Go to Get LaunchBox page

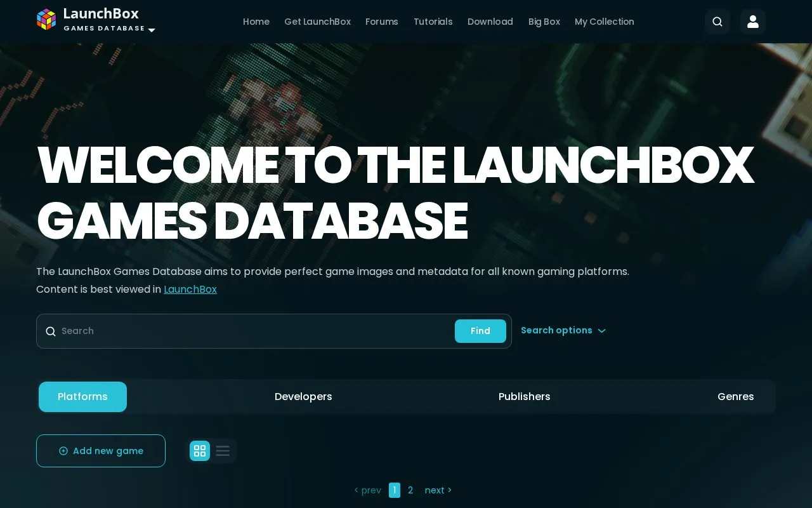pyautogui.click(x=317, y=22)
